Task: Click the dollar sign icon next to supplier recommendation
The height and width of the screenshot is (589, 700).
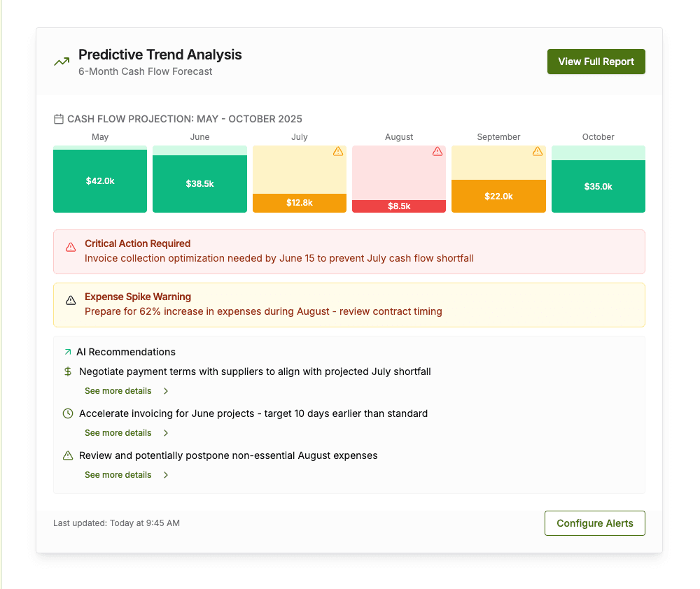Action: point(67,371)
